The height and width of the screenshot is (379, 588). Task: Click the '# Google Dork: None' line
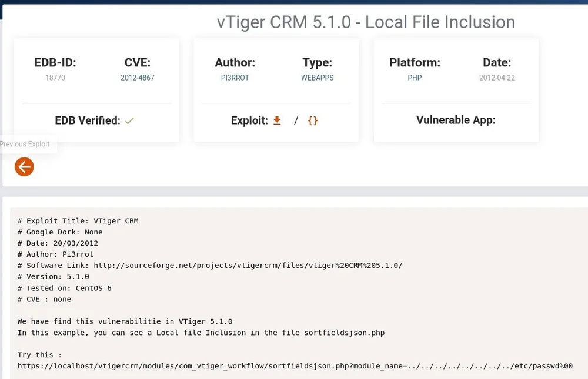60,232
